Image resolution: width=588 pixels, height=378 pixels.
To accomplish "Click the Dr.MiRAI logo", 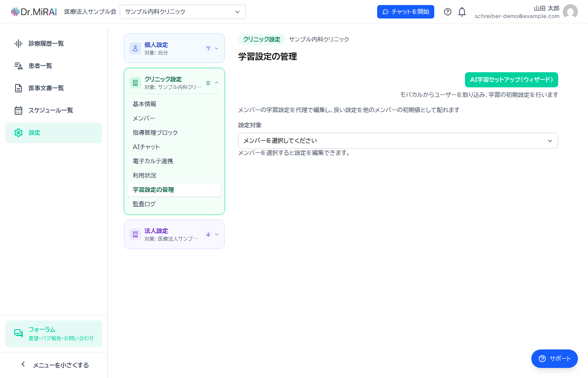I will coord(34,12).
